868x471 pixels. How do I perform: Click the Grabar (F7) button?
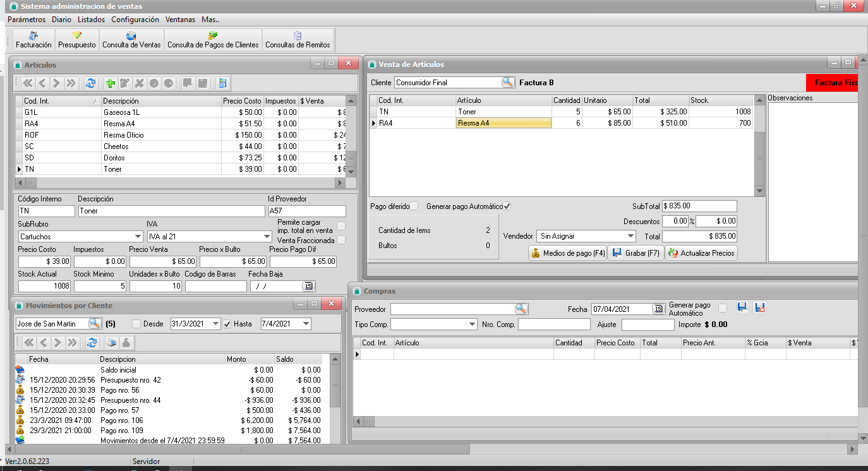point(636,253)
